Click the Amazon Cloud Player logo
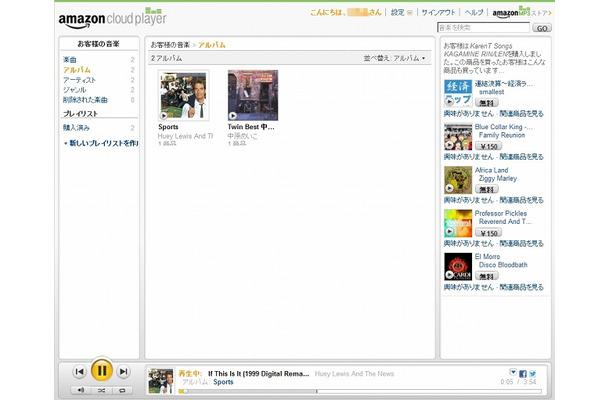This screenshot has width=610, height=400. tap(112, 19)
